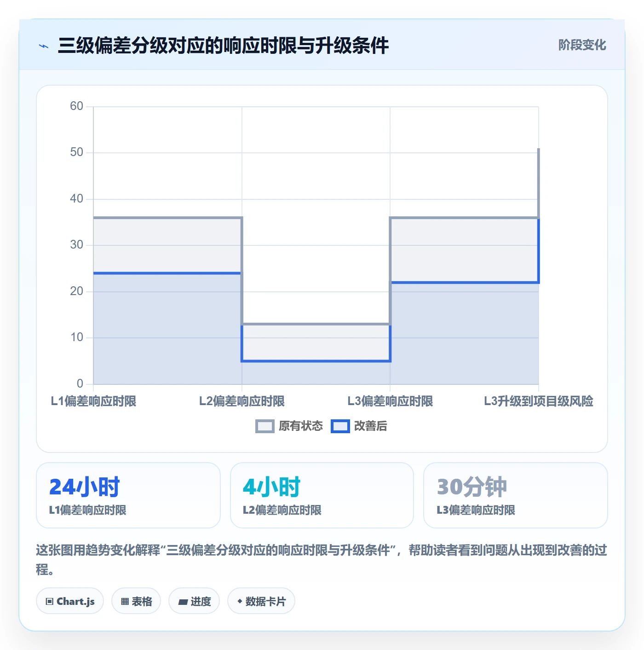Viewport: 644px width, 650px height.
Task: Click the square icon in the Chart.js chip
Action: (x=50, y=602)
